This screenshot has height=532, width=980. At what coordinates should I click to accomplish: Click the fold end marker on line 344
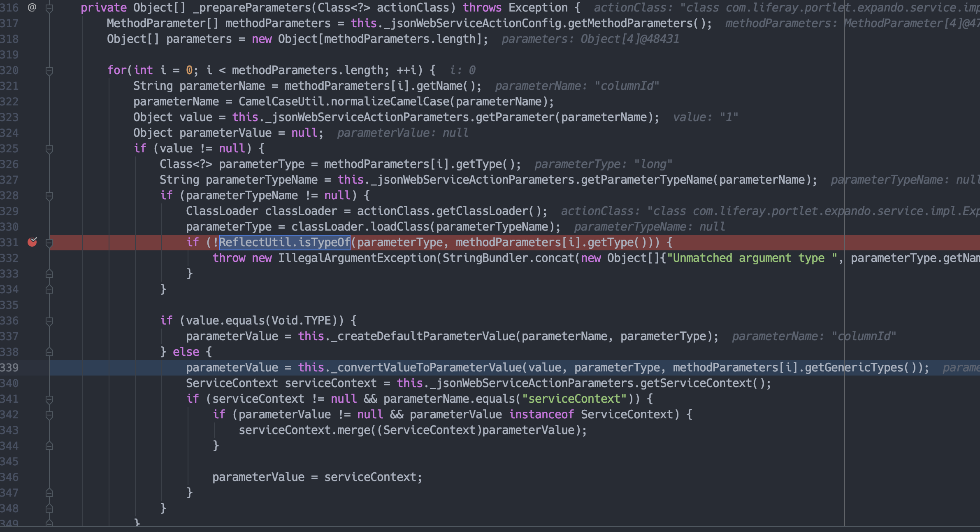pos(49,446)
